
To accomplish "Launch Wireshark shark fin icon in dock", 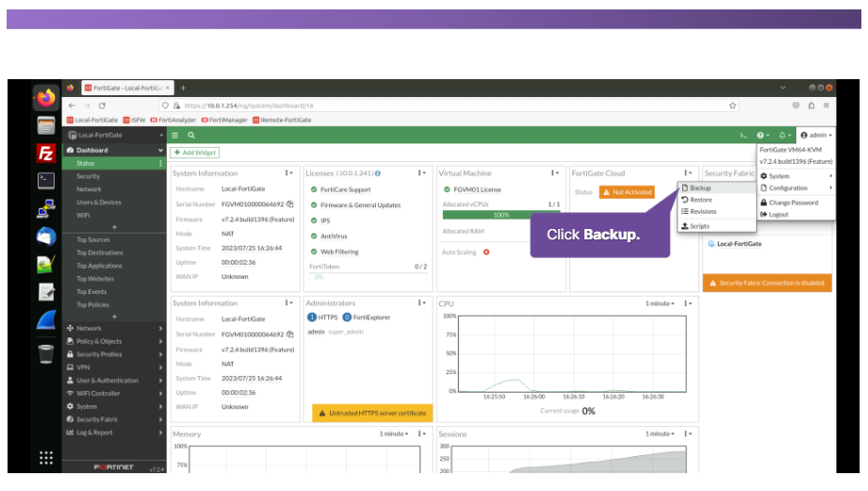I will coord(46,320).
